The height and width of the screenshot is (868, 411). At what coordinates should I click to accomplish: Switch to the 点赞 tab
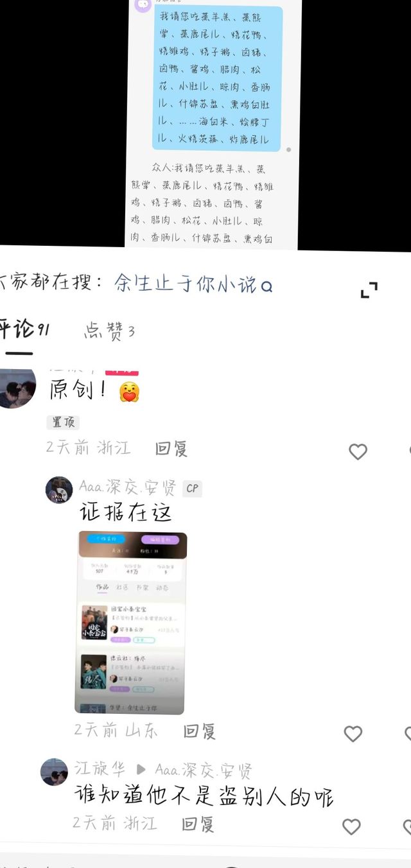[109, 331]
